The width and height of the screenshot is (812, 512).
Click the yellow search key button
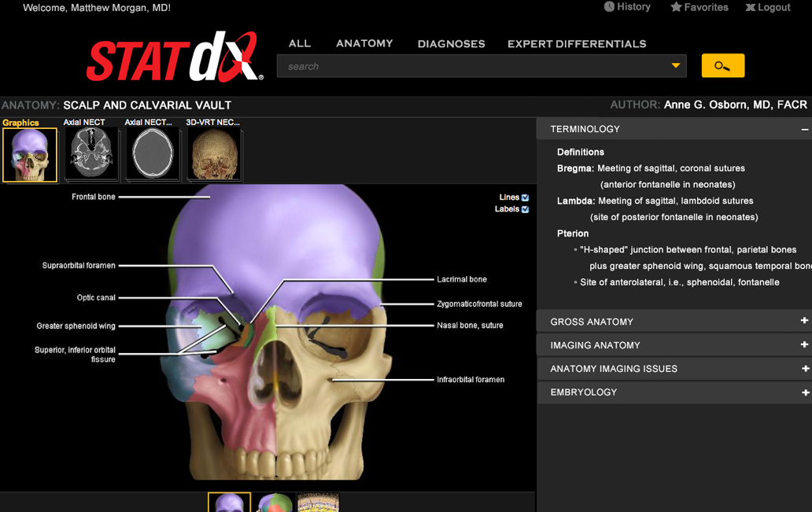[x=722, y=66]
